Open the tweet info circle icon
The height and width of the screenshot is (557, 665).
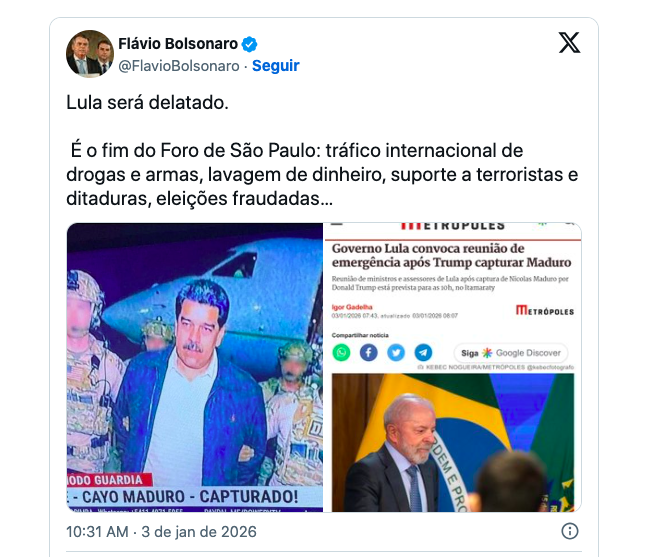[x=570, y=531]
